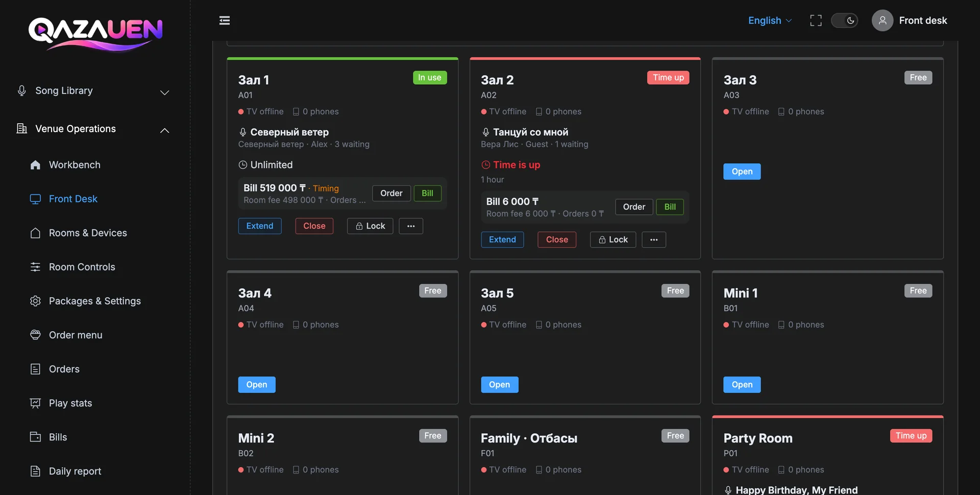Image resolution: width=980 pixels, height=495 pixels.
Task: Close the Зал 2 room session
Action: pyautogui.click(x=557, y=240)
